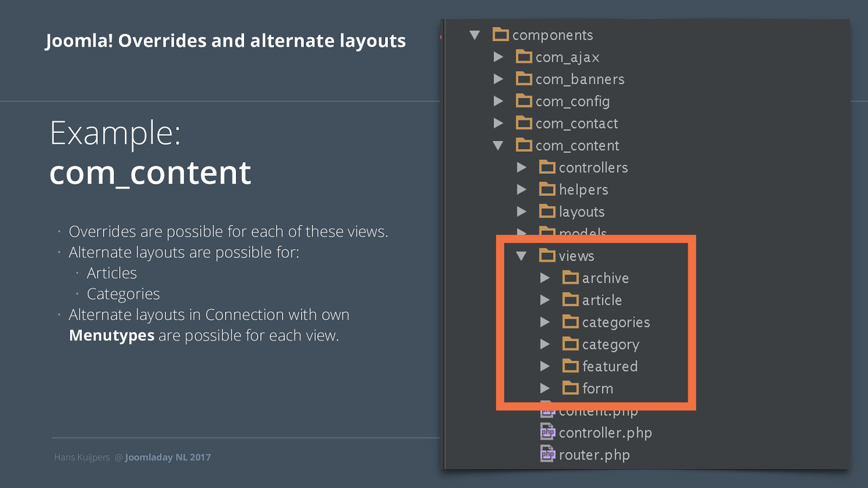Select the featured tree label
868x488 pixels.
(x=610, y=367)
